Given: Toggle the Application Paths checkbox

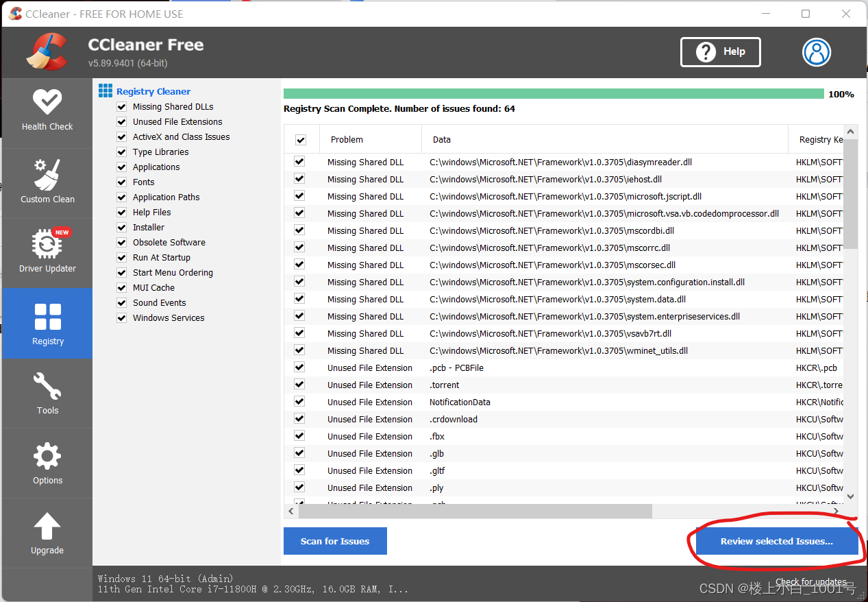Looking at the screenshot, I should [122, 197].
